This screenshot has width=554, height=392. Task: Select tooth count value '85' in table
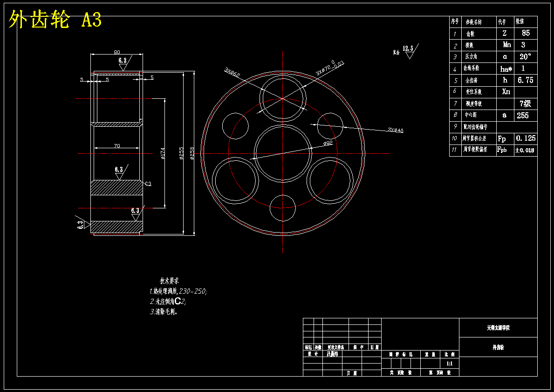click(526, 33)
